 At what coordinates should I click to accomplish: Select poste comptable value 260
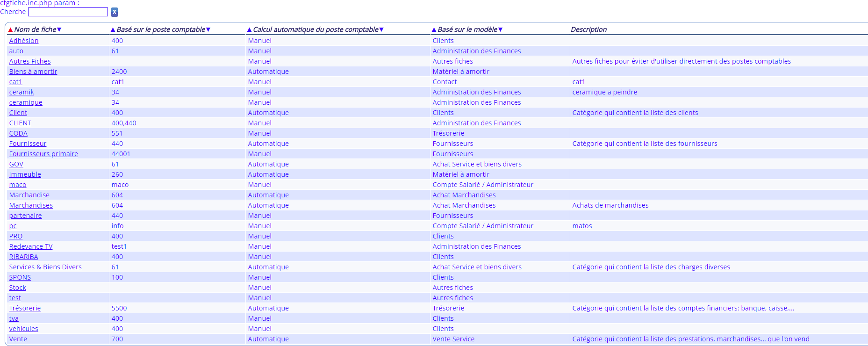click(117, 174)
